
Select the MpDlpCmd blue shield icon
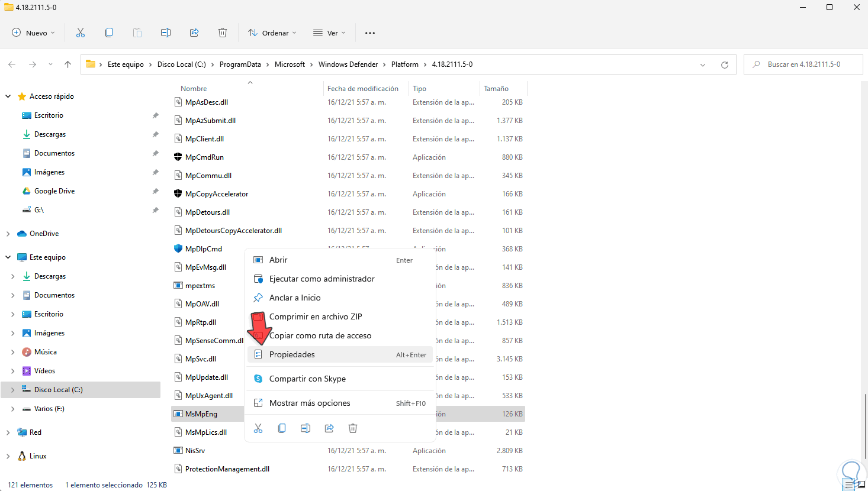[x=178, y=249]
